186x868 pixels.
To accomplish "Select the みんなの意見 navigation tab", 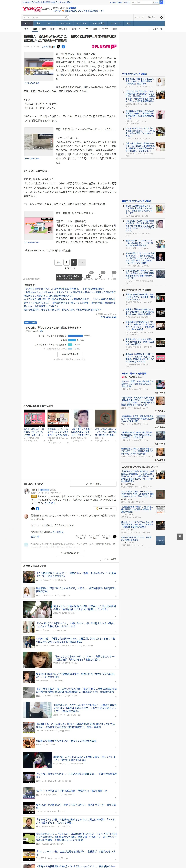I will click(98, 23).
